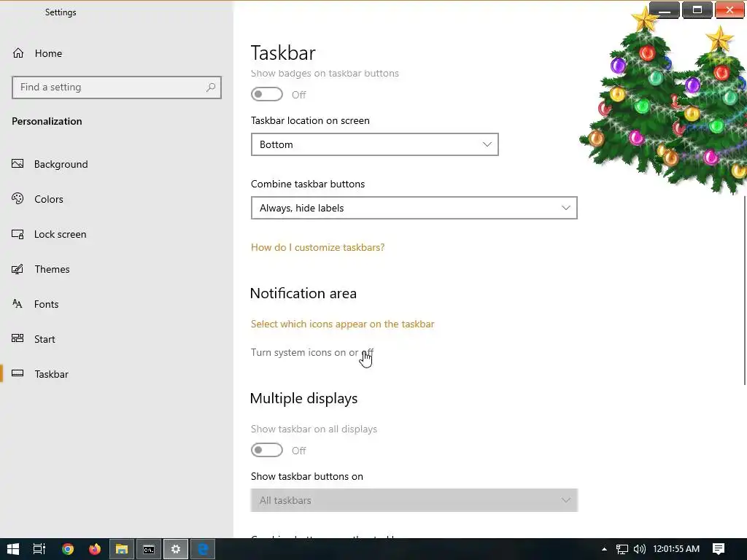Open Select which icons appear on taskbar
This screenshot has height=560, width=747.
[x=343, y=324]
